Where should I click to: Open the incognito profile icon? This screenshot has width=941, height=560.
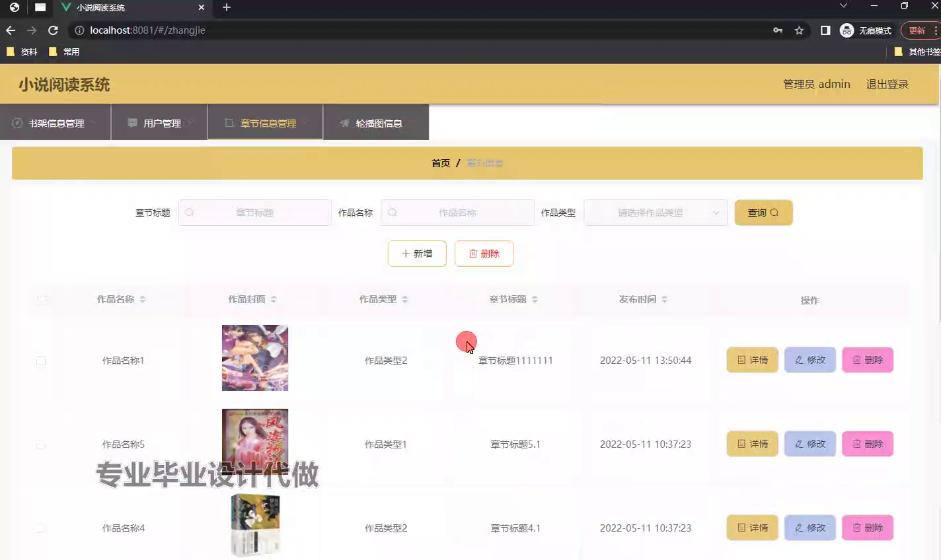[847, 30]
